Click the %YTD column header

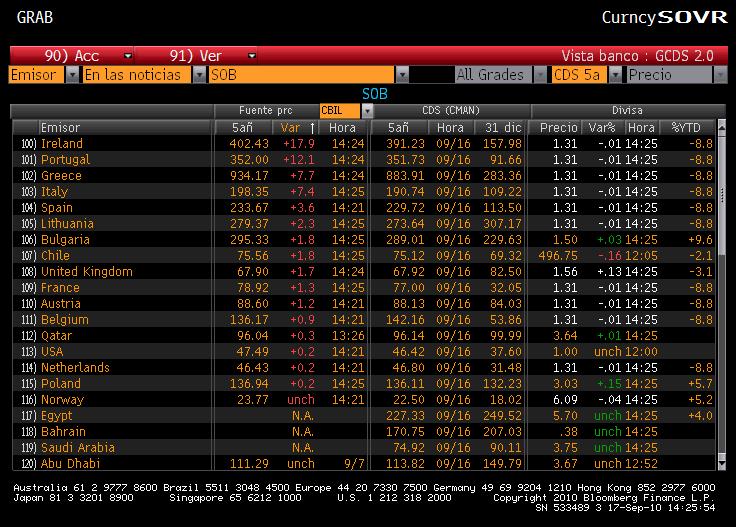687,128
